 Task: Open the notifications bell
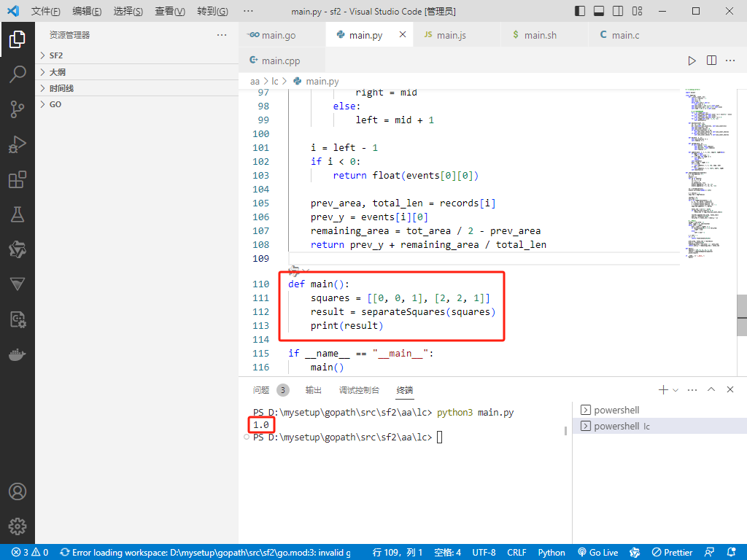coord(731,553)
